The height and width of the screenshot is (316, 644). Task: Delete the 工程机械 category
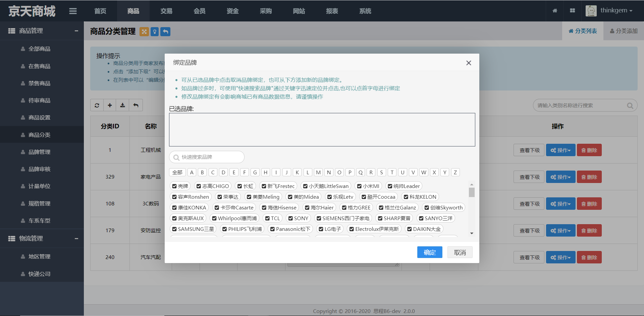[x=589, y=150]
